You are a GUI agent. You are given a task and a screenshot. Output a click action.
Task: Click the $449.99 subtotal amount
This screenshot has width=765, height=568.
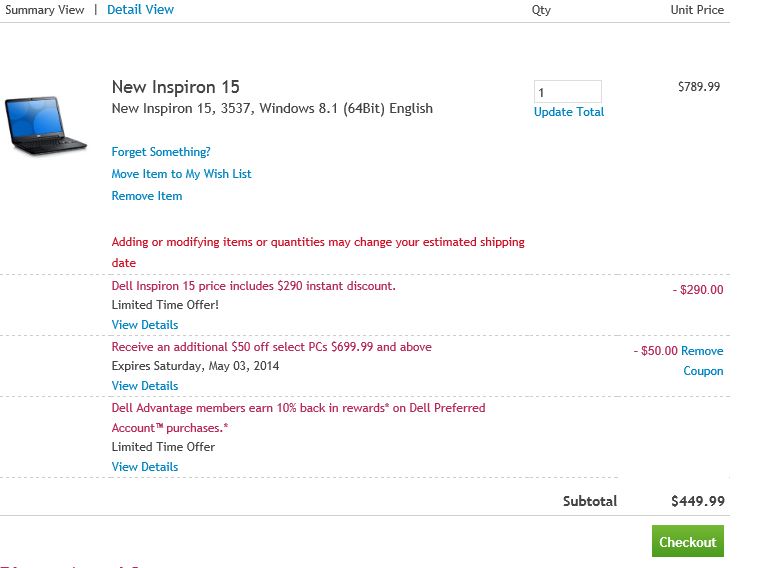coord(698,502)
